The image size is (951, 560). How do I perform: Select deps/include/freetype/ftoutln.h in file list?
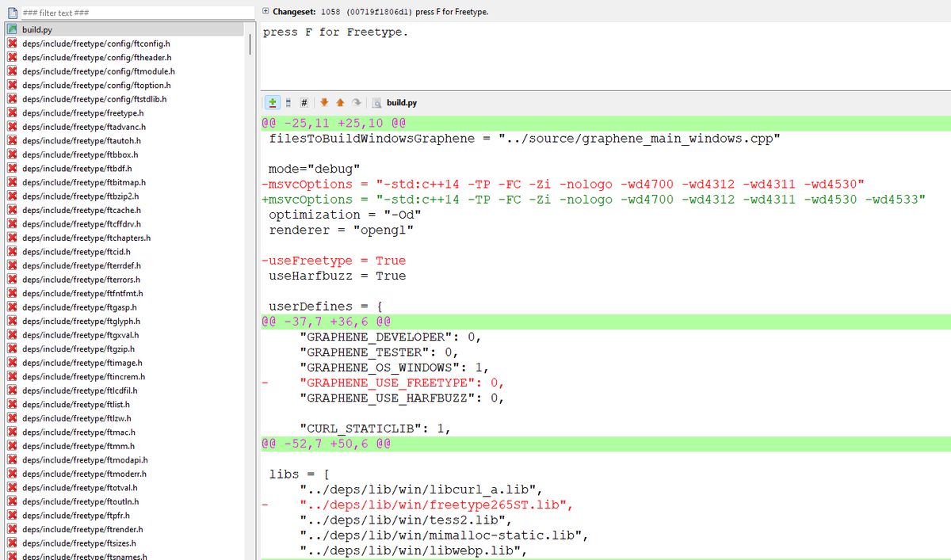click(x=80, y=501)
